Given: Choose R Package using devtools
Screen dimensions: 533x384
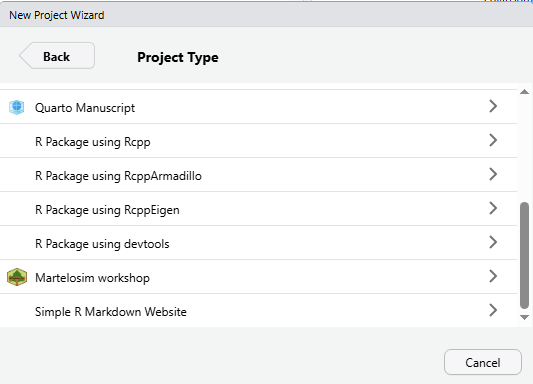Looking at the screenshot, I should pyautogui.click(x=258, y=243).
